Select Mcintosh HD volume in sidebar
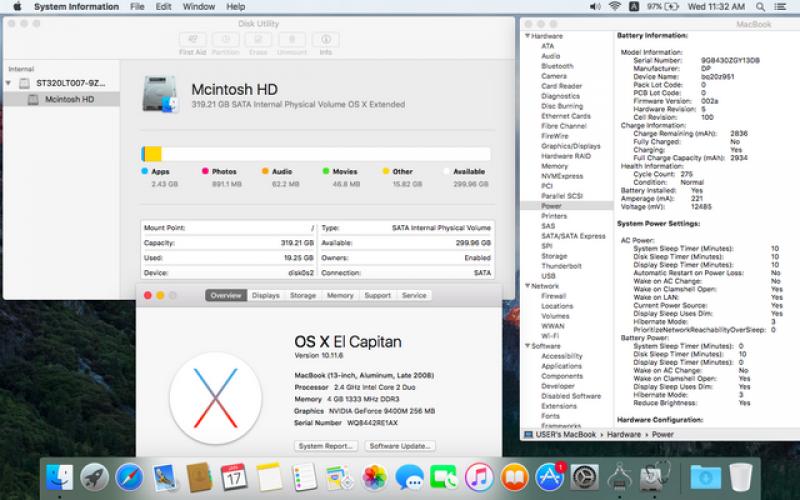The image size is (800, 500). [61, 99]
